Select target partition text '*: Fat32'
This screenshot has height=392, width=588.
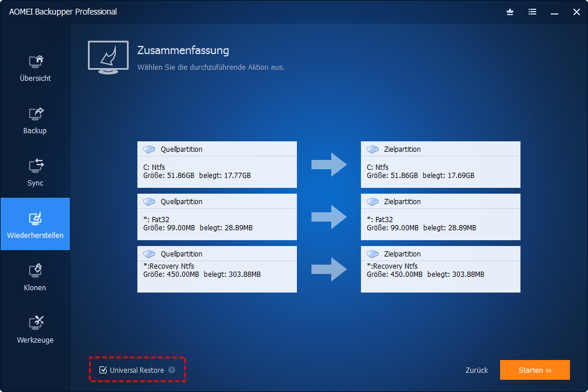click(x=380, y=220)
